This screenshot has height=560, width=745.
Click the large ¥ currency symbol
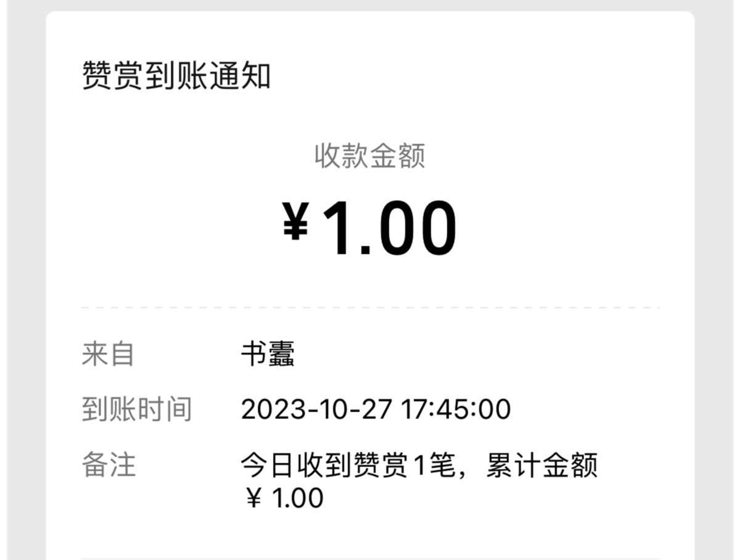point(295,223)
